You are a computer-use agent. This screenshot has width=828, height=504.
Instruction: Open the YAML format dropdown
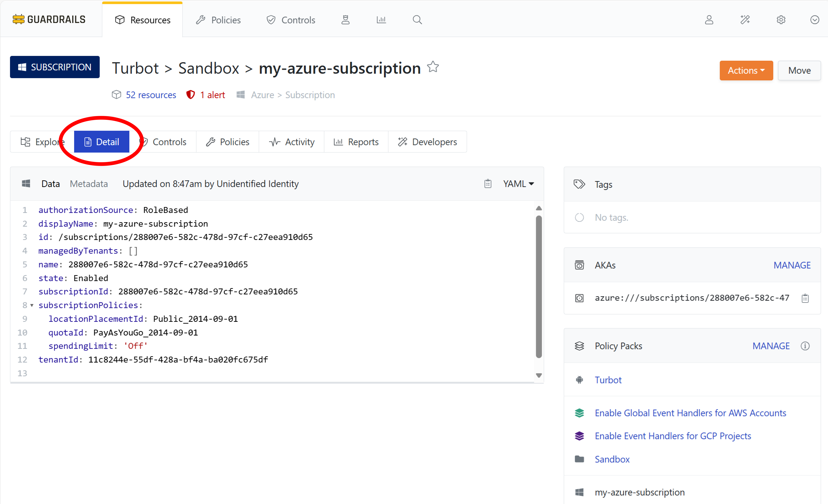tap(518, 184)
